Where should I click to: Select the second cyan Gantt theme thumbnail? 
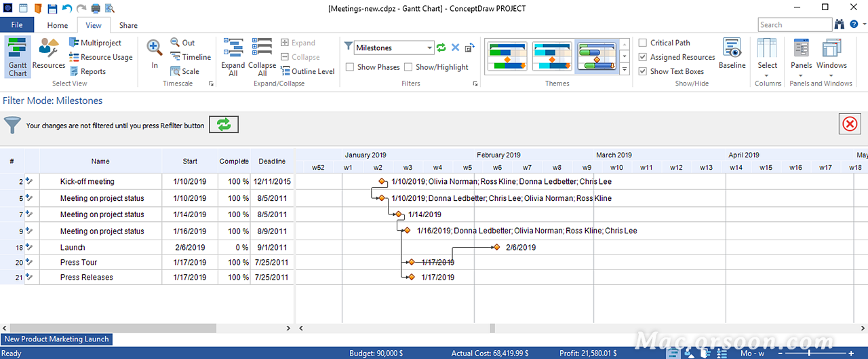coord(553,56)
